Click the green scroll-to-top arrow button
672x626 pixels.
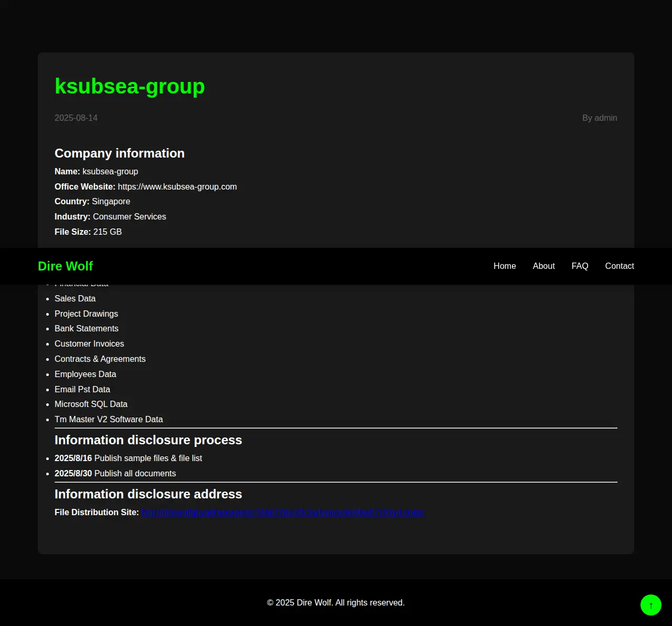click(x=650, y=605)
